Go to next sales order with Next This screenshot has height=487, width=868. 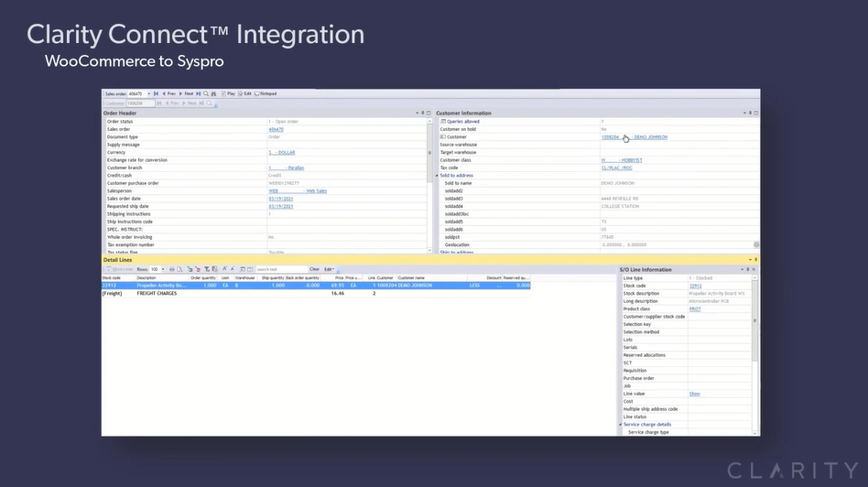point(186,94)
